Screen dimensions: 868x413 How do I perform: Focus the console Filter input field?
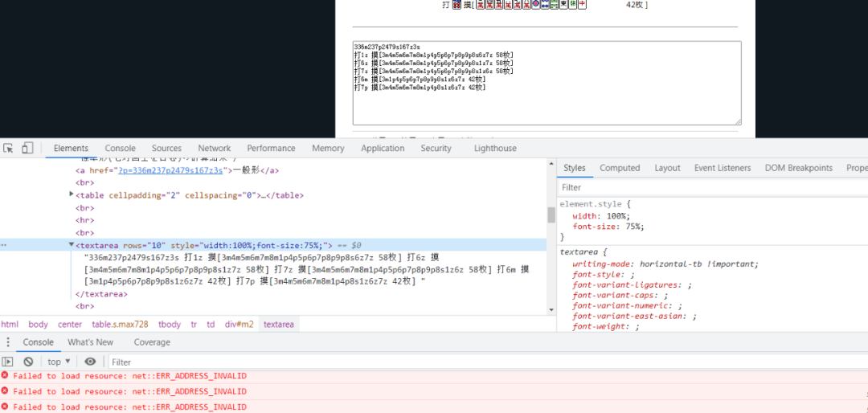[487, 362]
